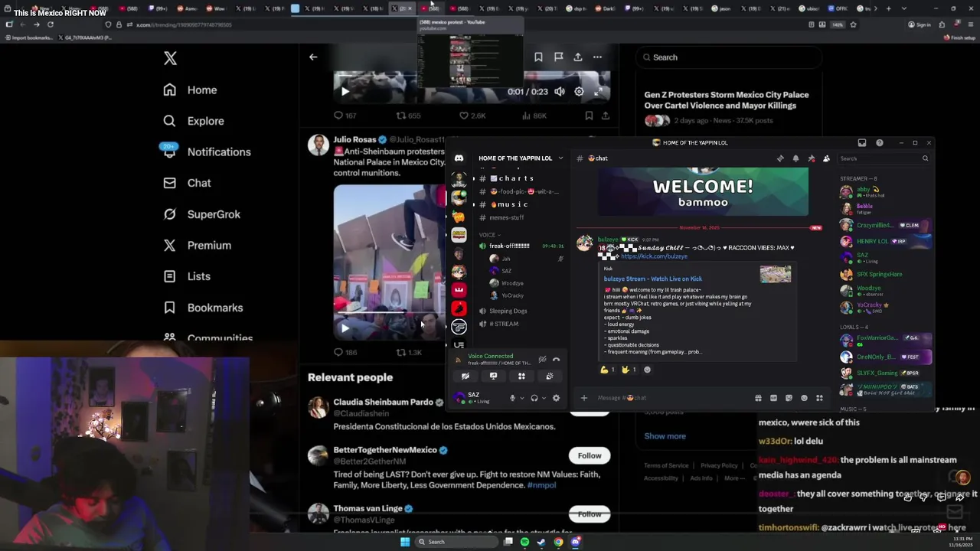This screenshot has height=551, width=980.
Task: Open Discord user settings gear
Action: 556,398
